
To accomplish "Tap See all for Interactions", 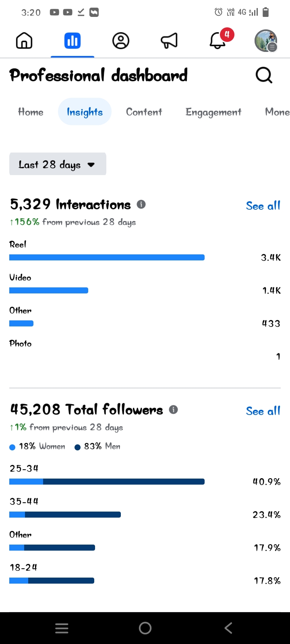I will pyautogui.click(x=263, y=206).
